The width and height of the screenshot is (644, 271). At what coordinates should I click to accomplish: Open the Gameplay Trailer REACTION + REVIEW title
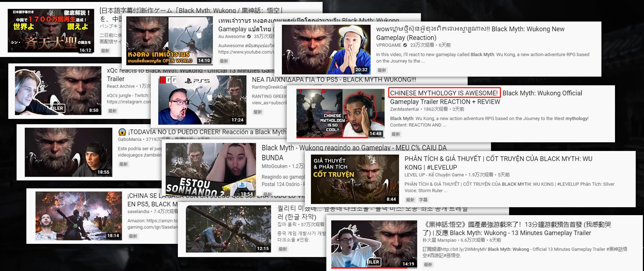click(486, 97)
